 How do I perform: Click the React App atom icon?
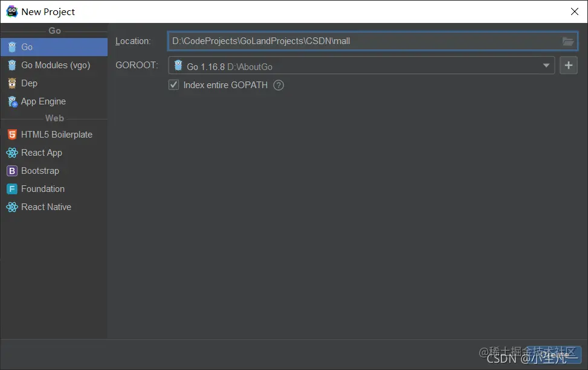[x=12, y=153]
